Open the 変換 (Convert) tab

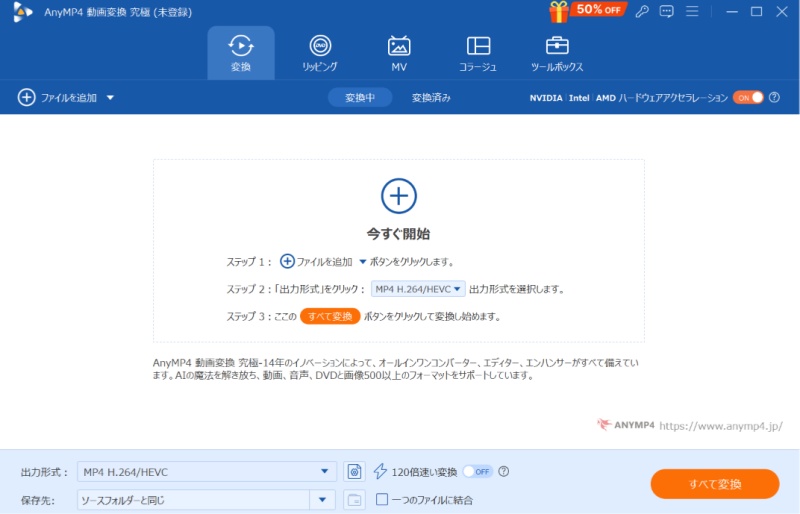(240, 53)
